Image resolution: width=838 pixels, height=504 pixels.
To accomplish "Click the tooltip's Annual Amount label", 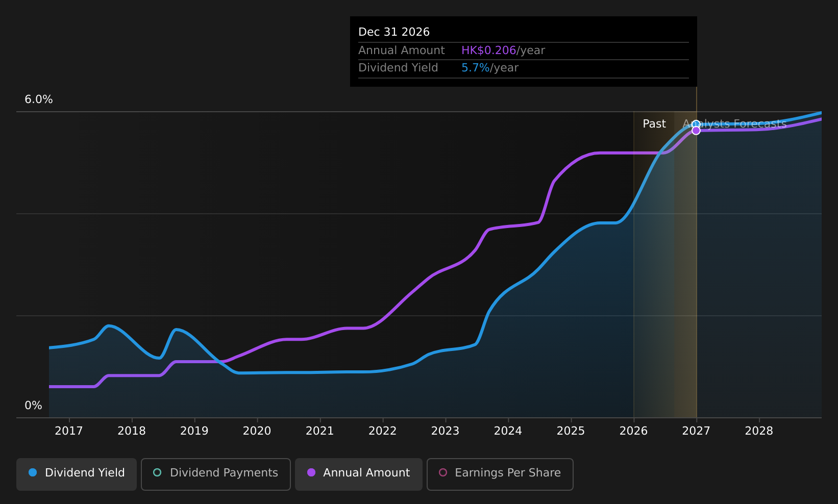I will (x=402, y=51).
